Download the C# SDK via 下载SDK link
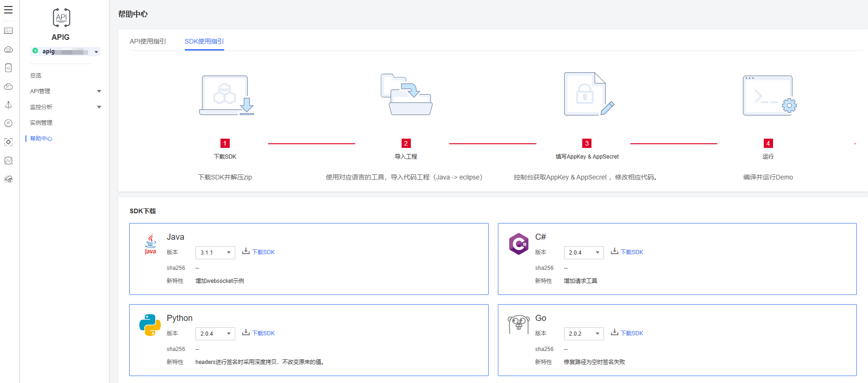 tap(632, 252)
